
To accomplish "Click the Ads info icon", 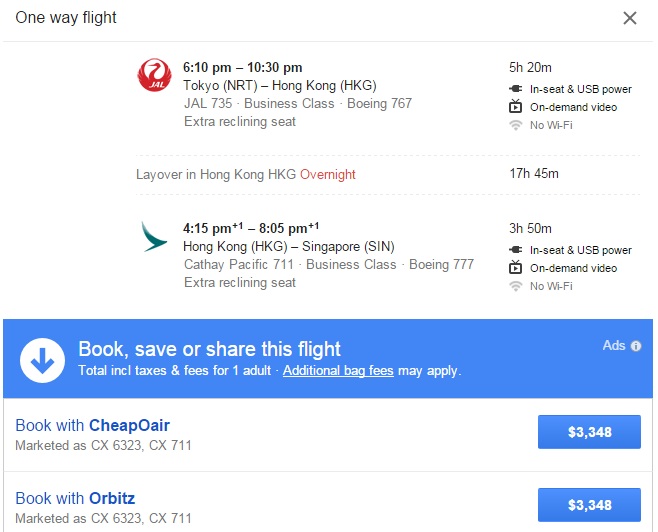I will 636,346.
